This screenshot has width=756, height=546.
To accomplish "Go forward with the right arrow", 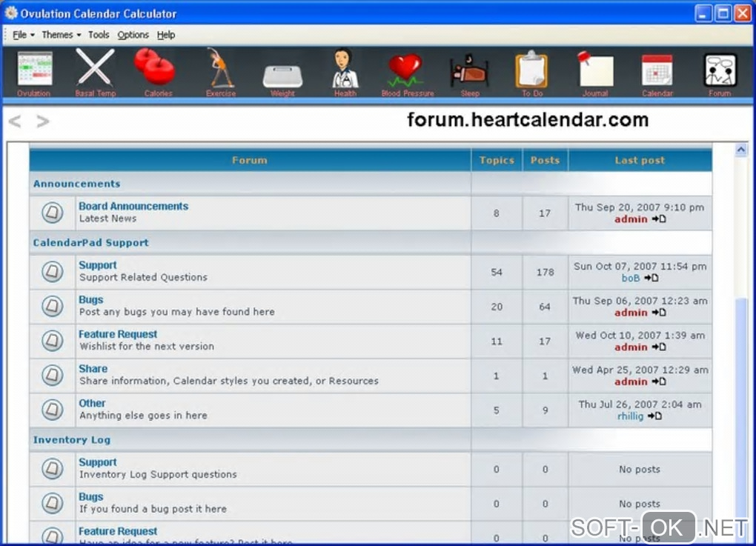I will 43,121.
